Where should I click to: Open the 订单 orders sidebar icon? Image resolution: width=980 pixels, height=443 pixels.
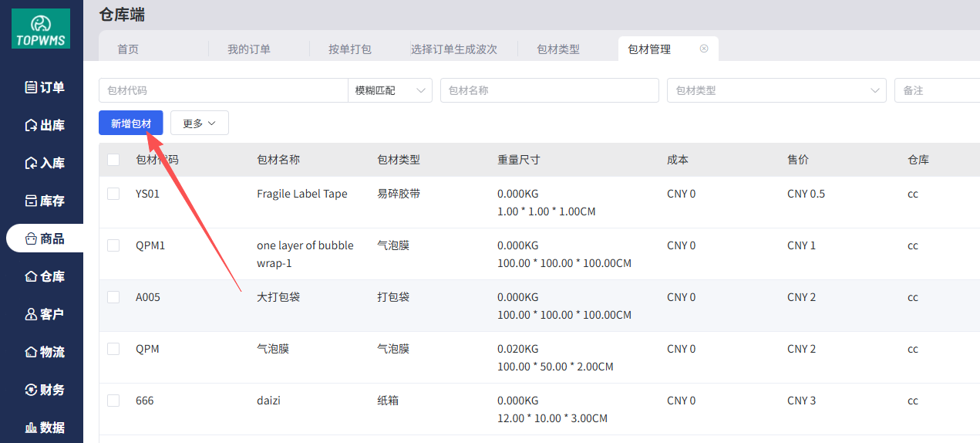pyautogui.click(x=32, y=87)
